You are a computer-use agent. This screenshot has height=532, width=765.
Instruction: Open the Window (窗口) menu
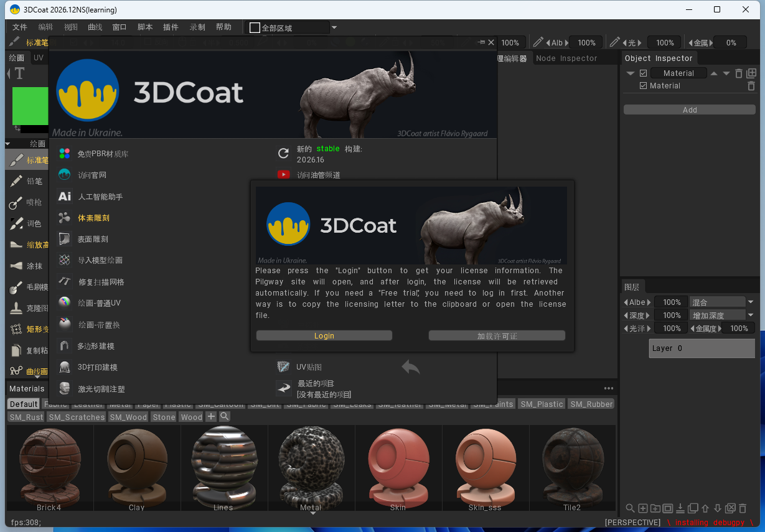[x=120, y=27]
